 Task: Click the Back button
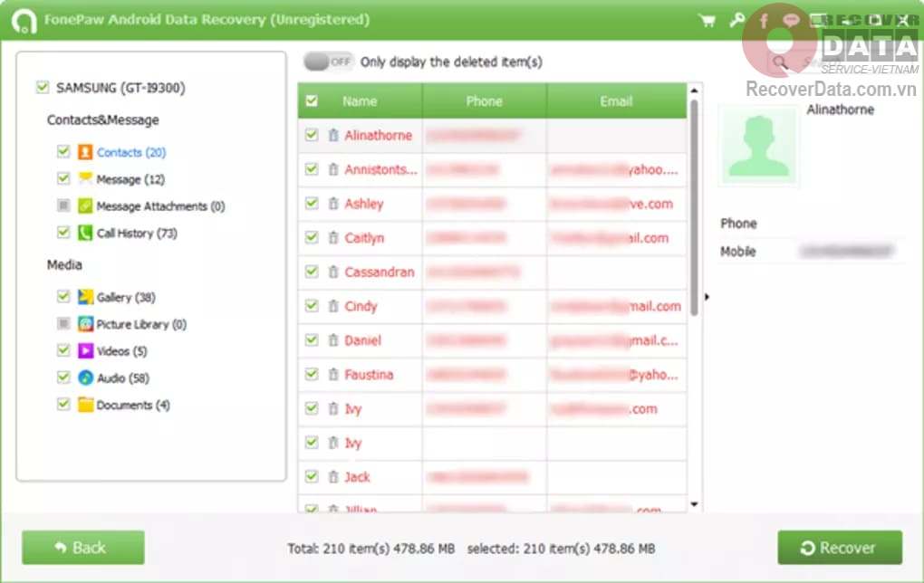click(x=83, y=547)
